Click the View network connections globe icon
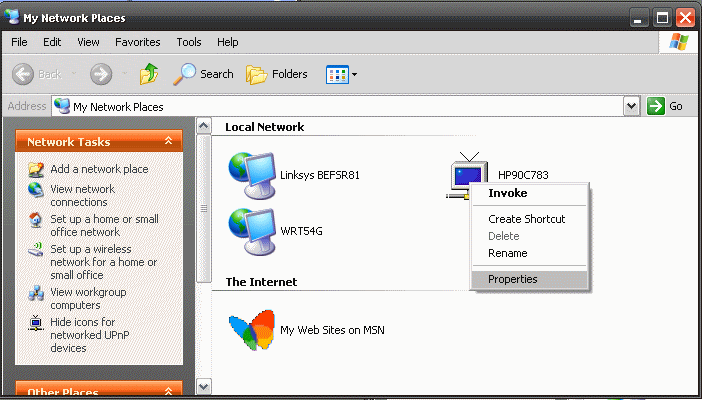The image size is (702, 400). tap(36, 190)
